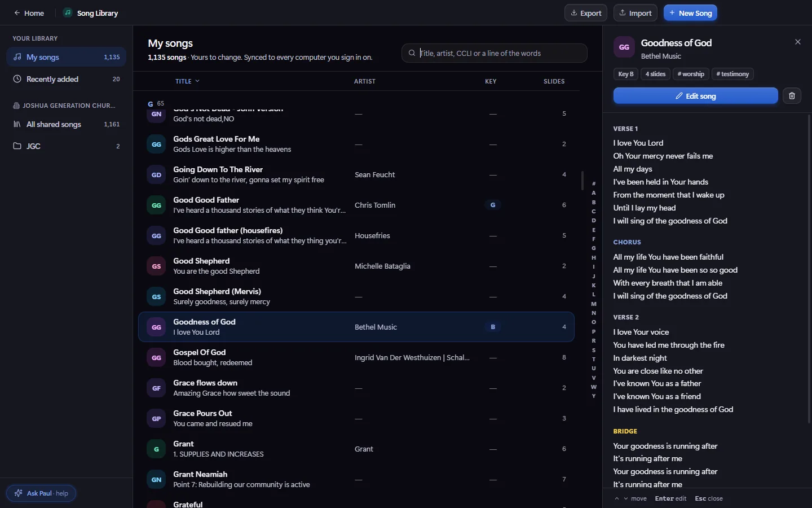Open Recently added list
The height and width of the screenshot is (508, 812).
(66, 79)
